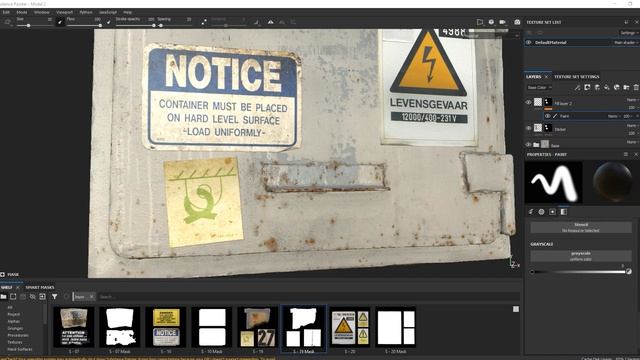The image size is (640, 360).
Task: Click the shelf search field
Action: tap(309, 297)
